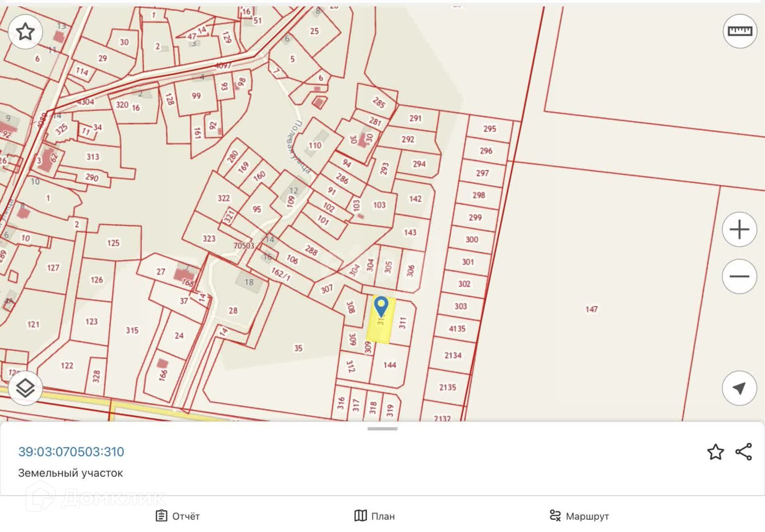The height and width of the screenshot is (532, 765).
Task: Click the star favorites button on map
Action: point(25,32)
